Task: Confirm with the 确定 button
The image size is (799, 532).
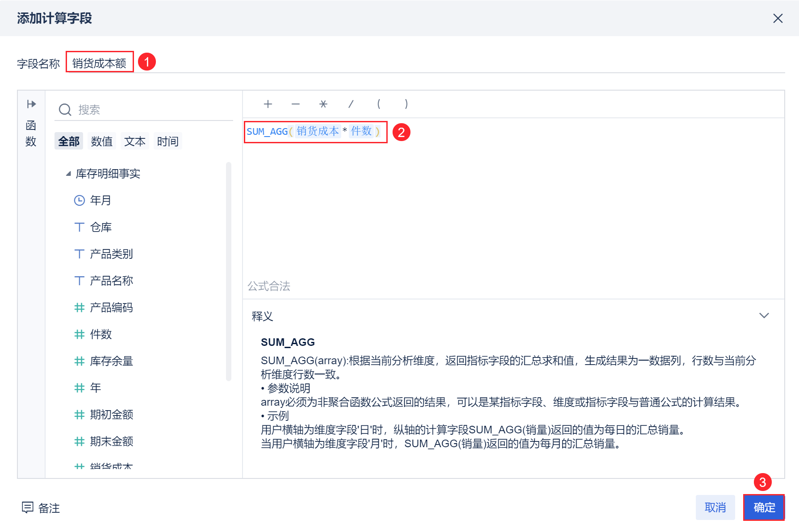Action: [x=764, y=507]
